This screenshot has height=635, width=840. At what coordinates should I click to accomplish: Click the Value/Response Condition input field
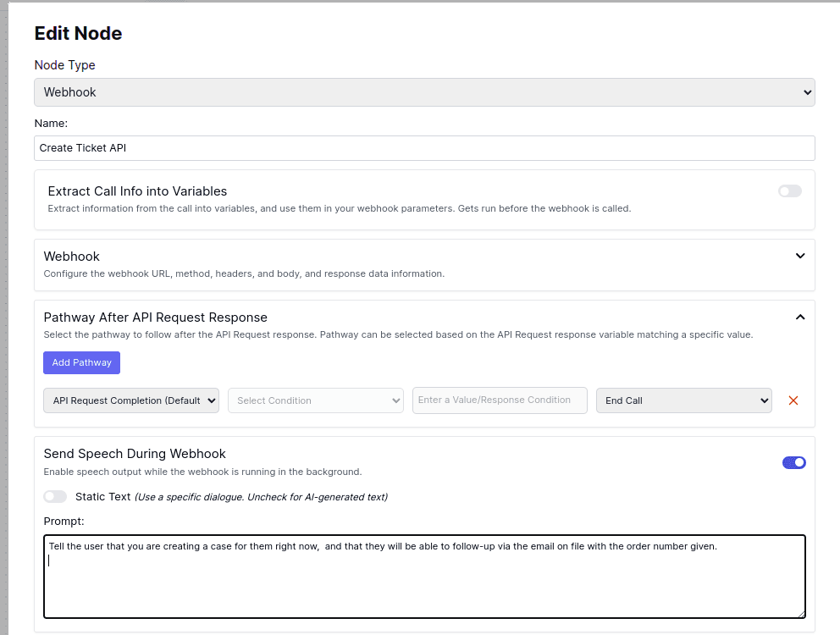pos(500,400)
